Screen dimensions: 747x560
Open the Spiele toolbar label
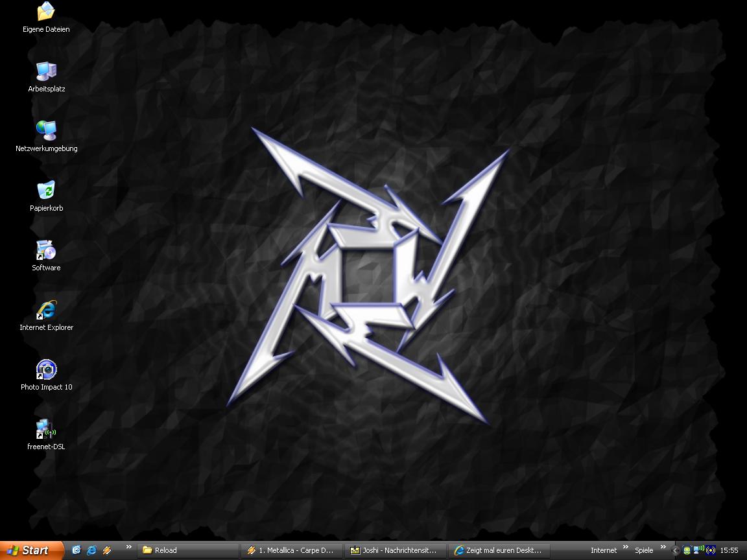point(644,550)
